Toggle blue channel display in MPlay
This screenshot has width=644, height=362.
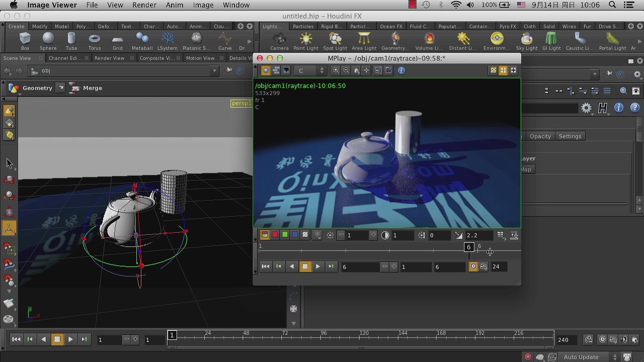pos(295,235)
